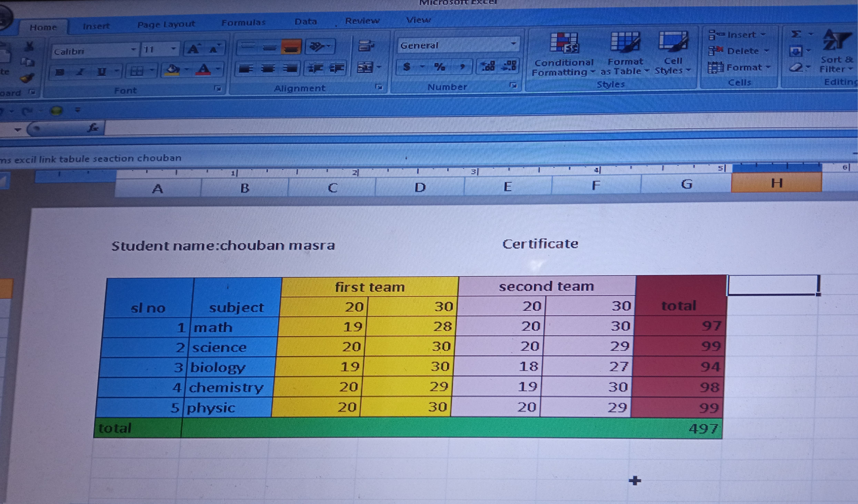Click the AutoSum sigma icon

(x=796, y=34)
